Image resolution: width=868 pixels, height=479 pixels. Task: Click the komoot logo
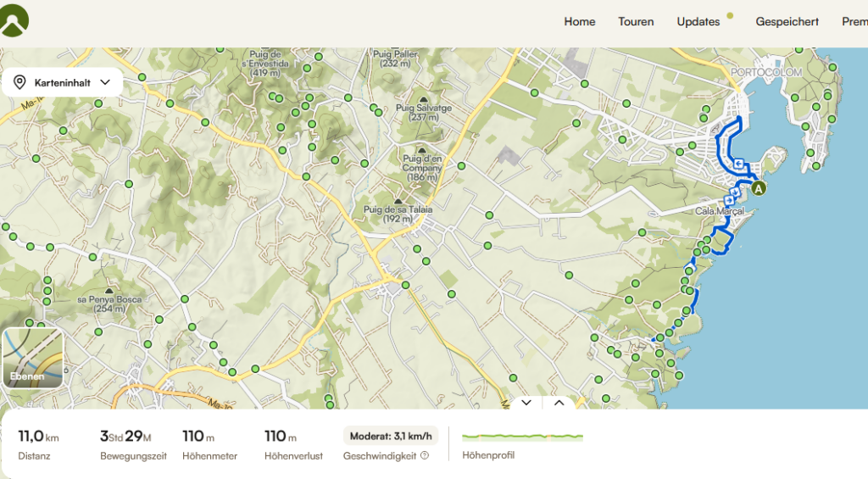pyautogui.click(x=14, y=21)
